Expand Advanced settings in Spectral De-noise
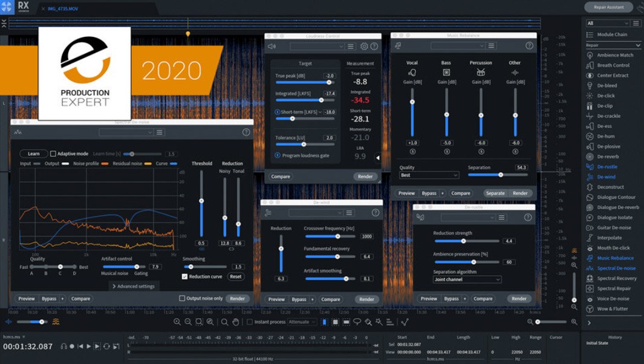Screen dimensions: 644x364 coord(134,287)
